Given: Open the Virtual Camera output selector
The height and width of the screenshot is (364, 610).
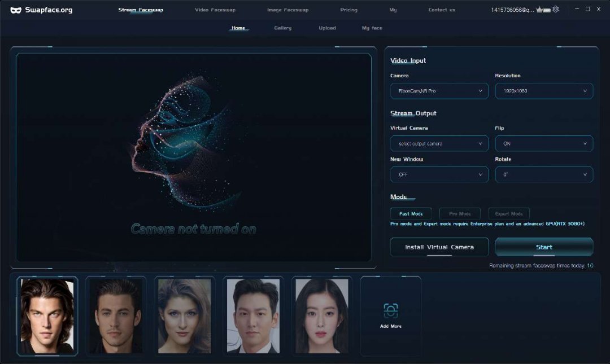Looking at the screenshot, I should (x=439, y=144).
